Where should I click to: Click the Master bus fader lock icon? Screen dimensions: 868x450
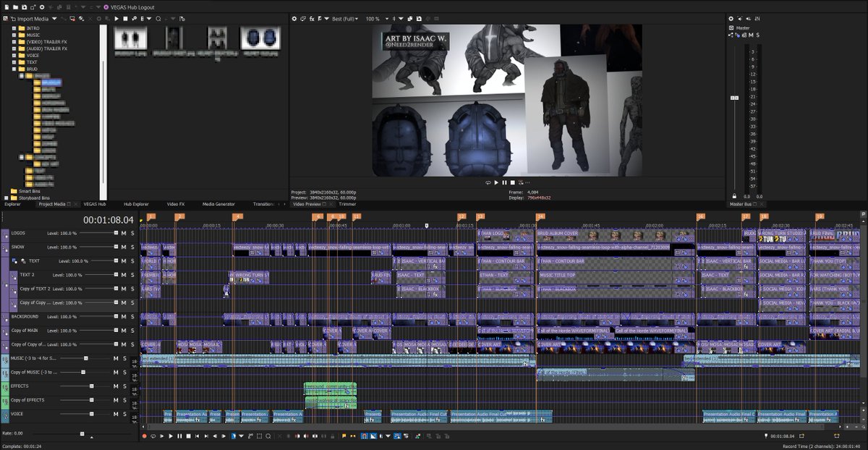coord(734,195)
